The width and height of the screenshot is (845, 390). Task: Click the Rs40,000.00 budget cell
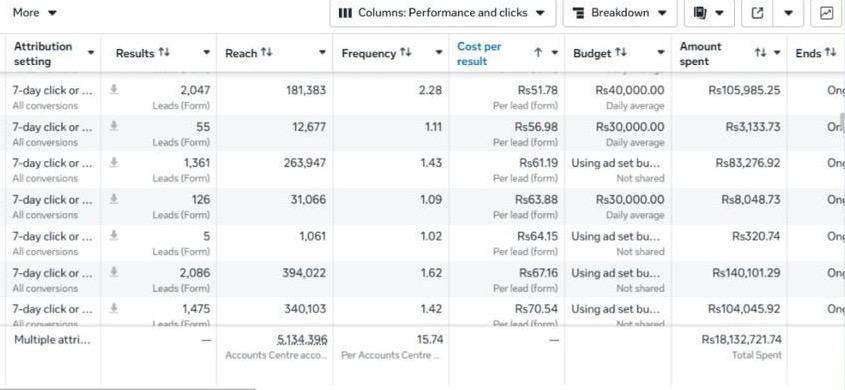630,90
